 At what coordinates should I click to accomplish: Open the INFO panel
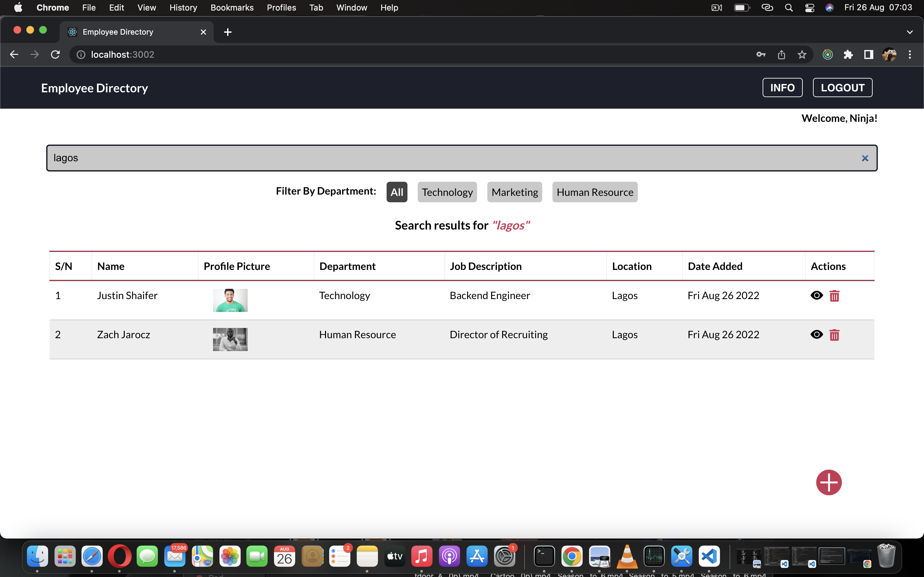point(782,88)
